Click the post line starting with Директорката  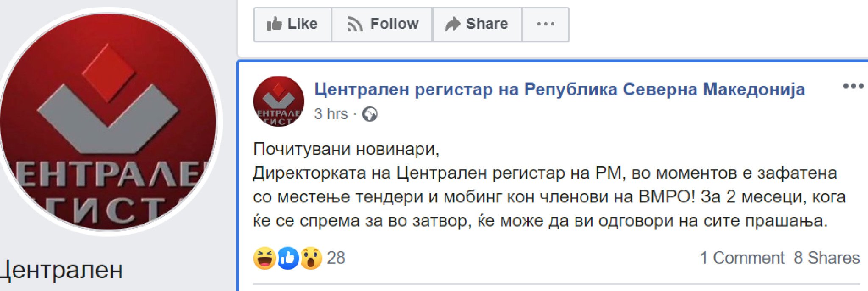(x=545, y=173)
